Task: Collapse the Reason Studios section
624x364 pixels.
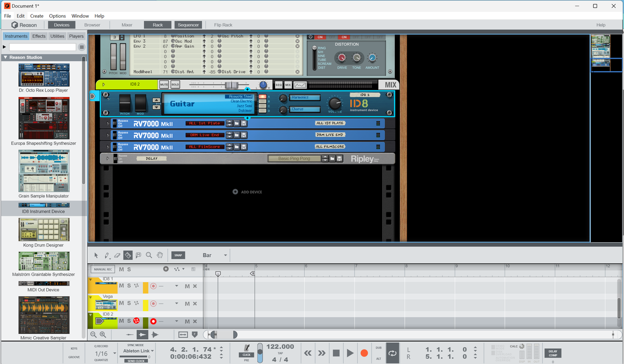Action: coord(5,57)
